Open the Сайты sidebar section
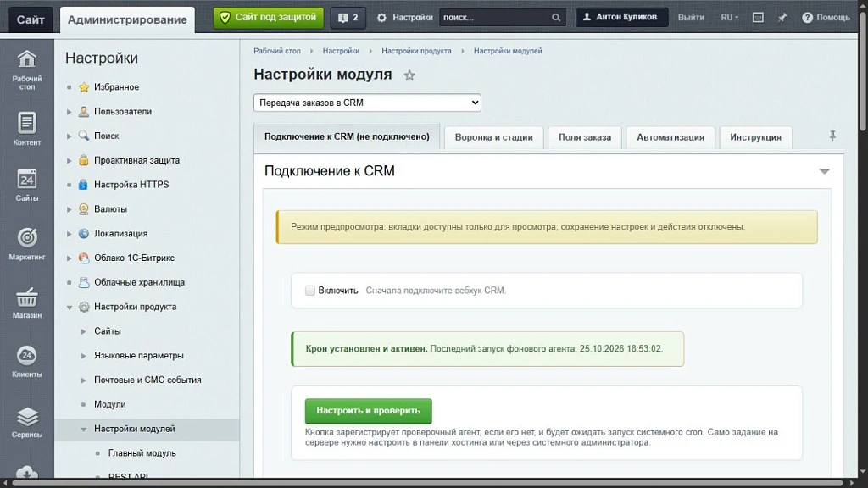This screenshot has height=488, width=868. click(26, 186)
